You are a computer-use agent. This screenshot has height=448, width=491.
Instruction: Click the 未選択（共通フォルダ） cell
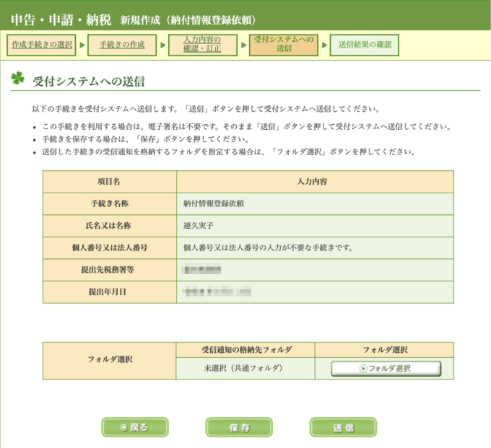pyautogui.click(x=245, y=368)
